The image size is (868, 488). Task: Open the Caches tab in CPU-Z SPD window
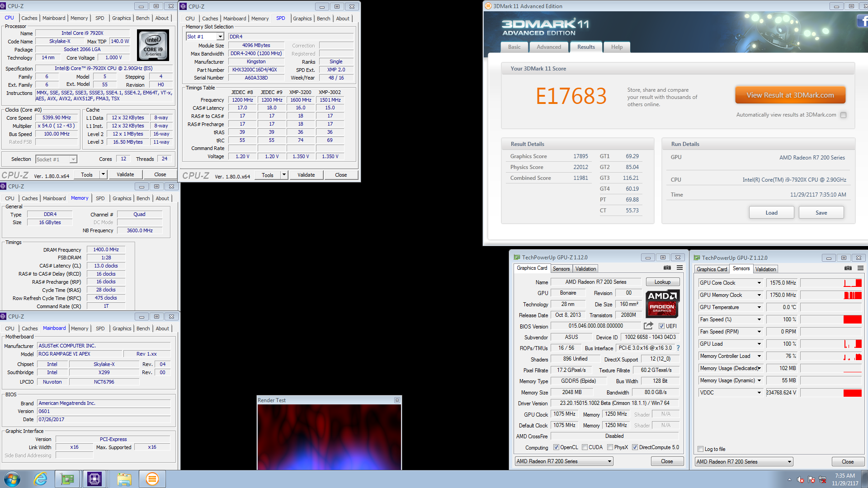[x=210, y=19]
